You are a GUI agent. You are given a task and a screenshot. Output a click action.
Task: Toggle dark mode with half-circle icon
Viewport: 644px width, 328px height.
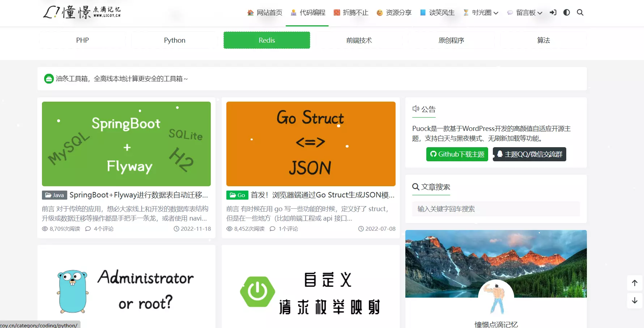click(567, 13)
